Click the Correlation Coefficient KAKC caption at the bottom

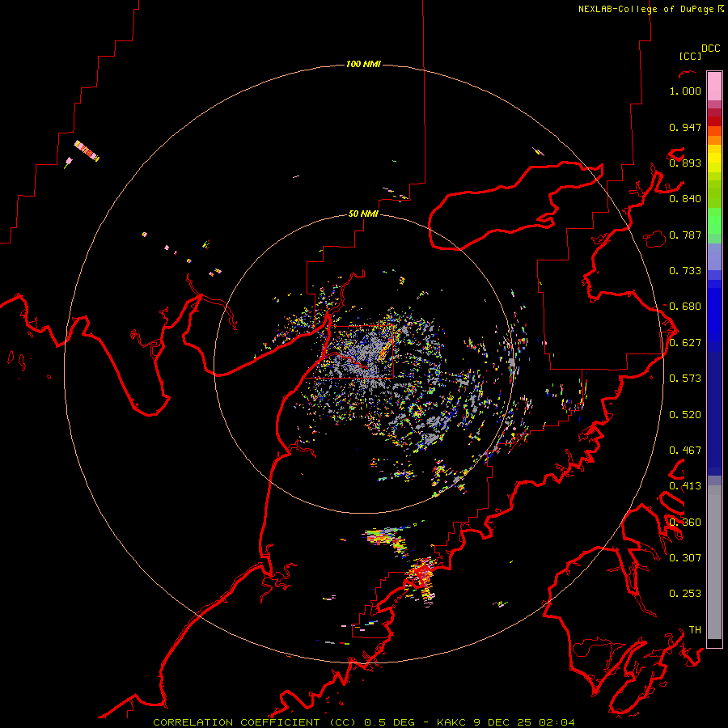coord(364,722)
